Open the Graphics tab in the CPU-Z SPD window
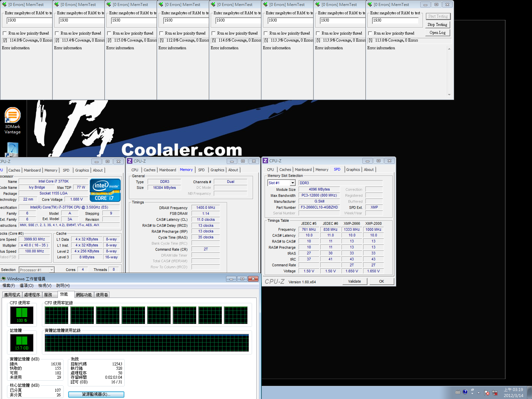The width and height of the screenshot is (532, 399). tap(353, 170)
